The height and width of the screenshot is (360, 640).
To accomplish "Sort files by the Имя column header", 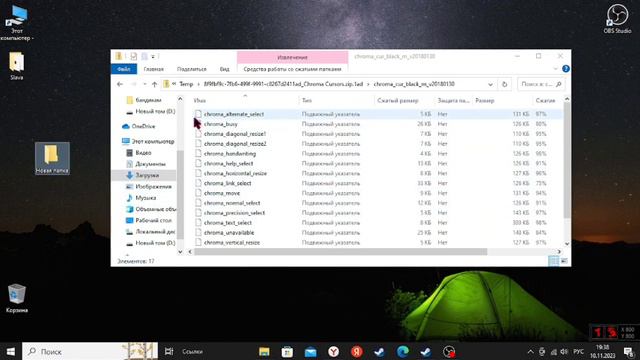I will (245, 100).
